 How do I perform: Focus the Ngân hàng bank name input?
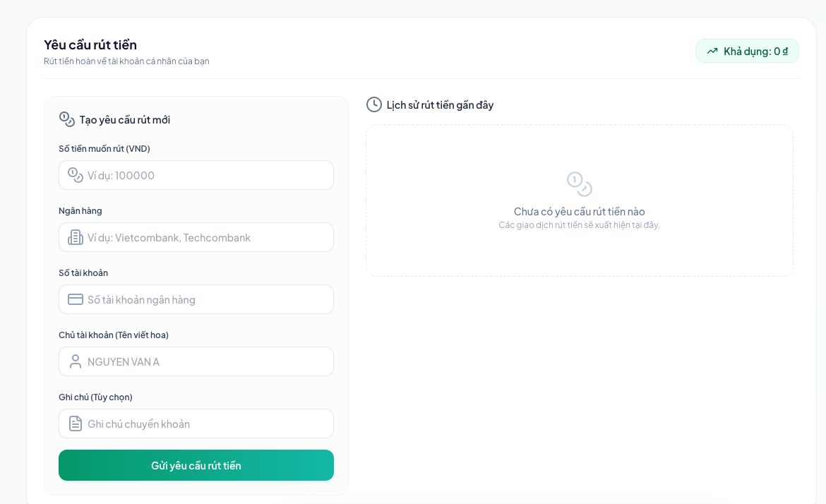196,237
